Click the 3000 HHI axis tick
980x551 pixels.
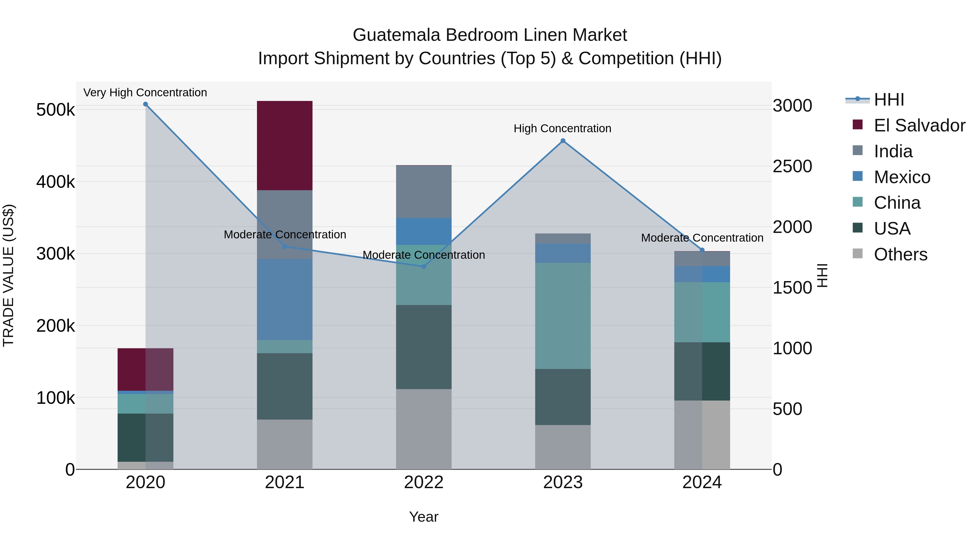tap(792, 106)
